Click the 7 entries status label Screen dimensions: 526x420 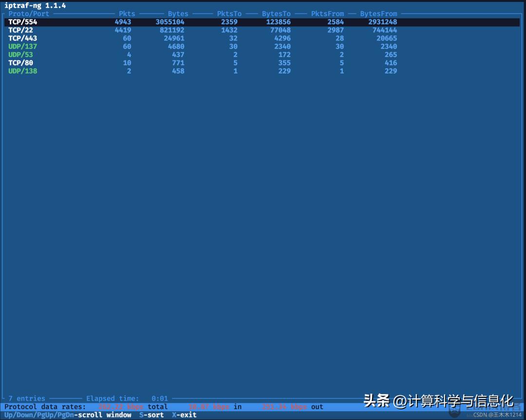click(25, 398)
